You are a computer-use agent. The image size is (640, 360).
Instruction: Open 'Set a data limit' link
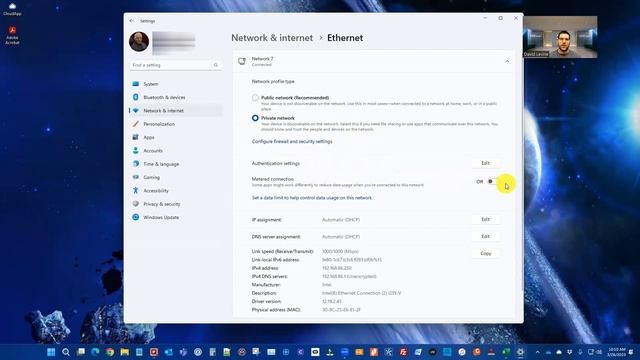click(312, 198)
